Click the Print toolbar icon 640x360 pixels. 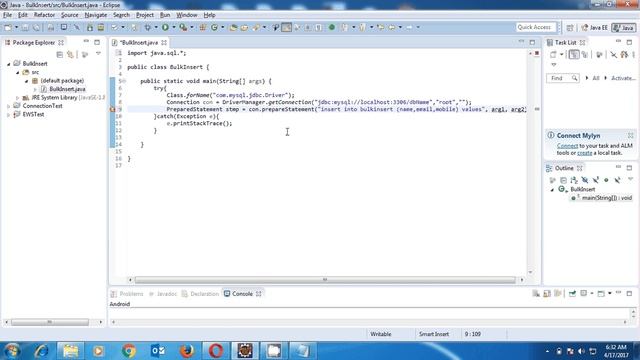[x=51, y=27]
